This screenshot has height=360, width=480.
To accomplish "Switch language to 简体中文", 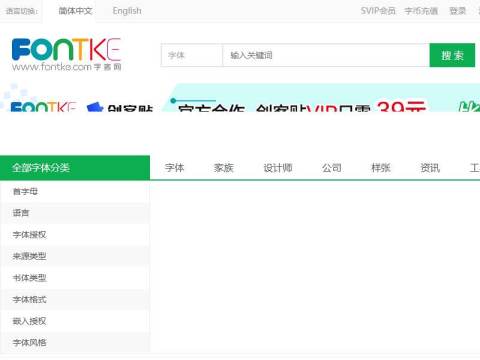I will point(75,11).
